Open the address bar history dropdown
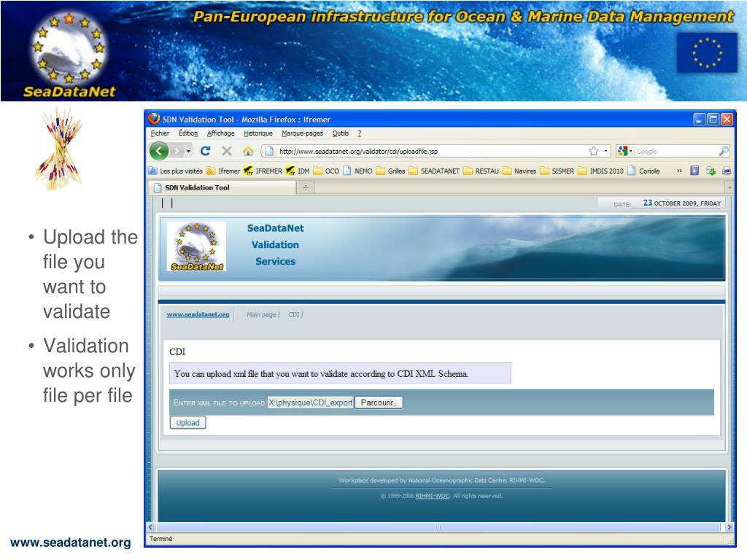The width and height of the screenshot is (747, 560). [x=605, y=151]
